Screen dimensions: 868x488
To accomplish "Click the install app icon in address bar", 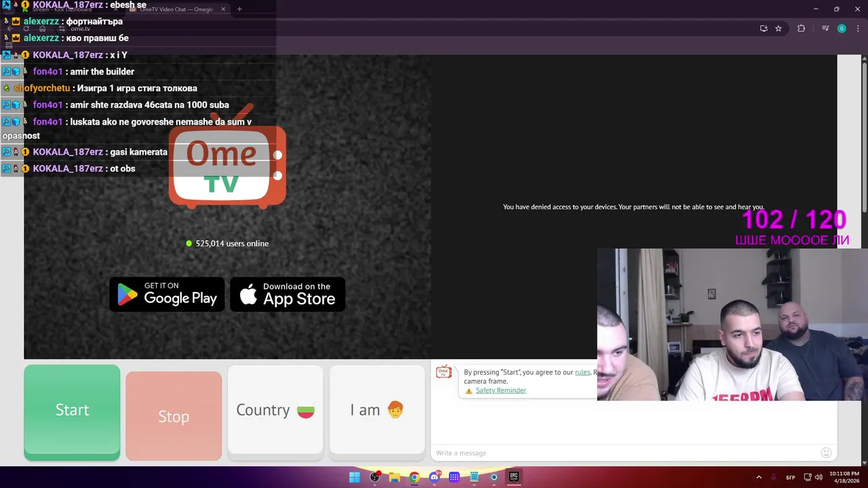I will point(764,28).
